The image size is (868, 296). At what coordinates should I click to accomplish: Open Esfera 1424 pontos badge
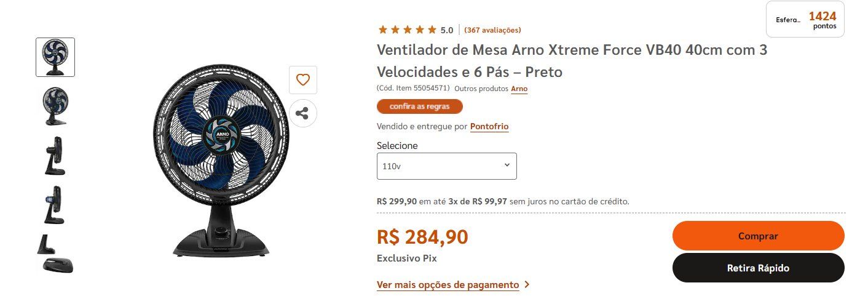[805, 20]
